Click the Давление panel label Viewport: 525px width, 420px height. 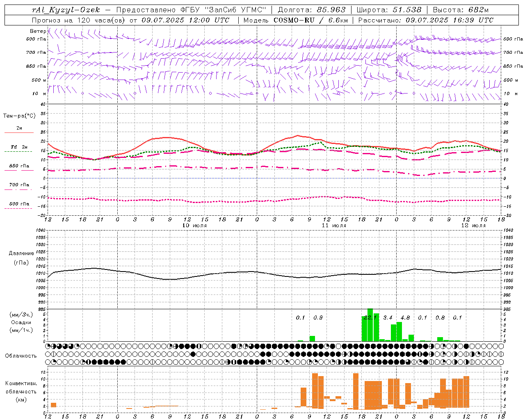tap(21, 253)
